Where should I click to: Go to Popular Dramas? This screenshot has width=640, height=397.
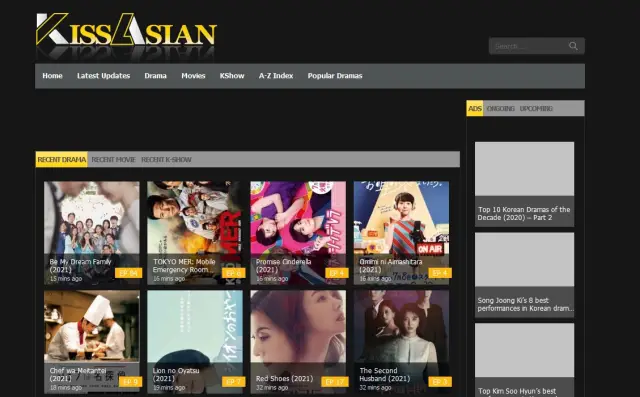[335, 75]
